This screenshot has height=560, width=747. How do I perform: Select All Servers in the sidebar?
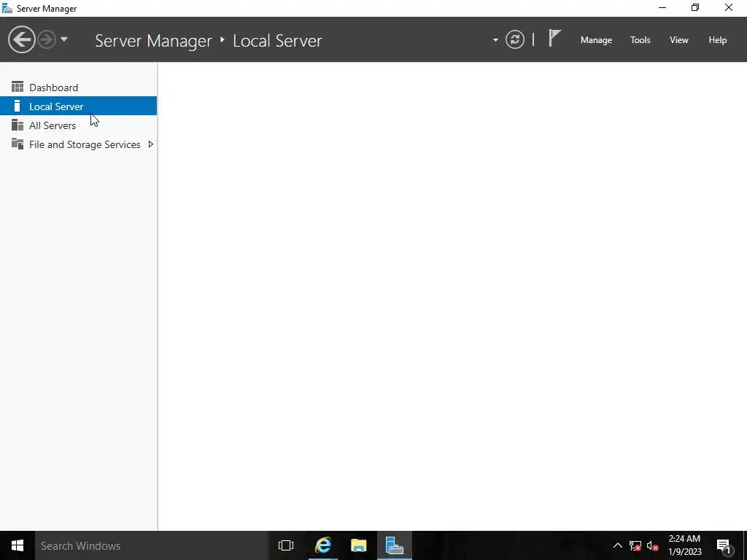pyautogui.click(x=79, y=125)
